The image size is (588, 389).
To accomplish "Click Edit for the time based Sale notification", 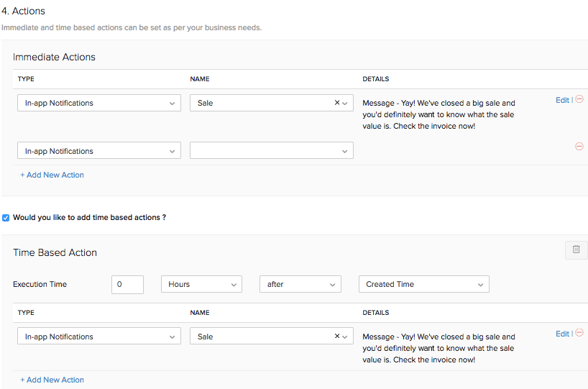I will pyautogui.click(x=562, y=334).
